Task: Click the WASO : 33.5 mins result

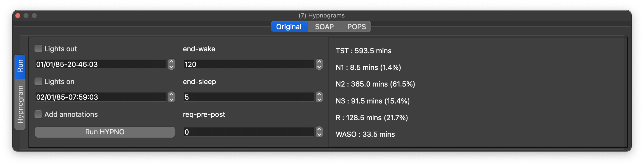Action: tap(365, 134)
